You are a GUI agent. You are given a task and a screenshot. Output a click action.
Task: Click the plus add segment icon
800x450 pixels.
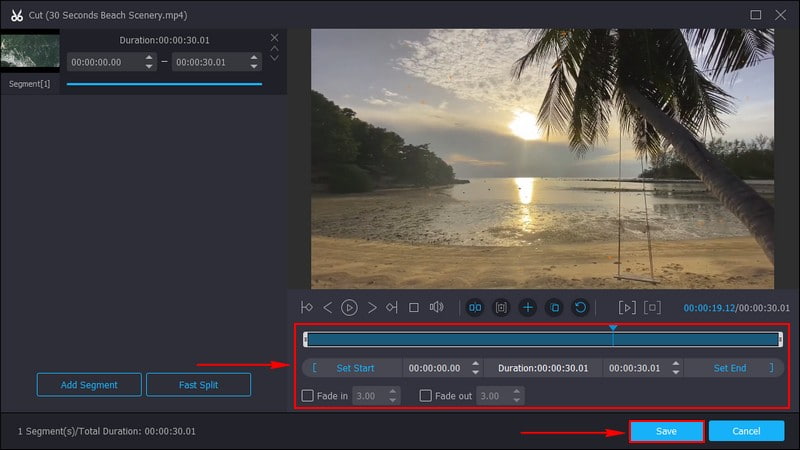pos(528,308)
